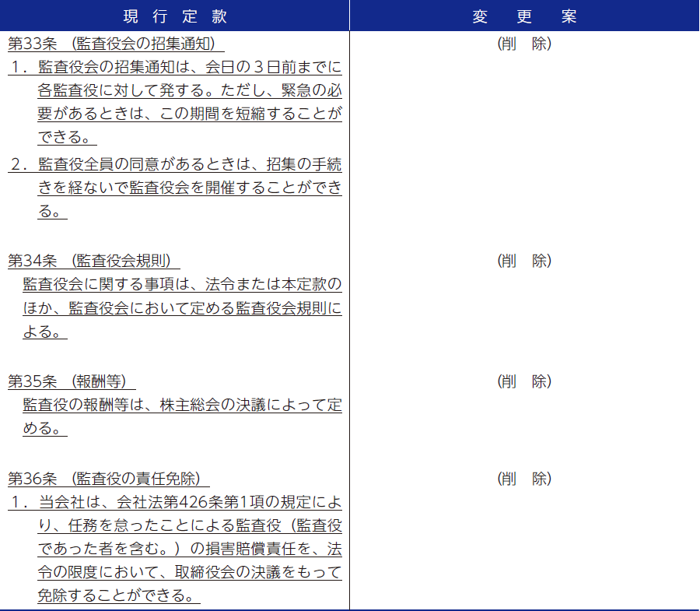Select the 第33条 (監査役会の招集通知) heading
This screenshot has height=611, width=700.
point(111,44)
